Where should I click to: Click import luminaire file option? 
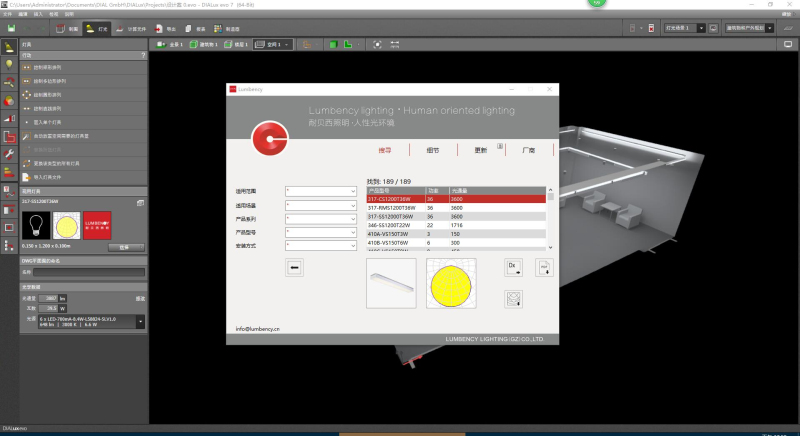point(84,177)
